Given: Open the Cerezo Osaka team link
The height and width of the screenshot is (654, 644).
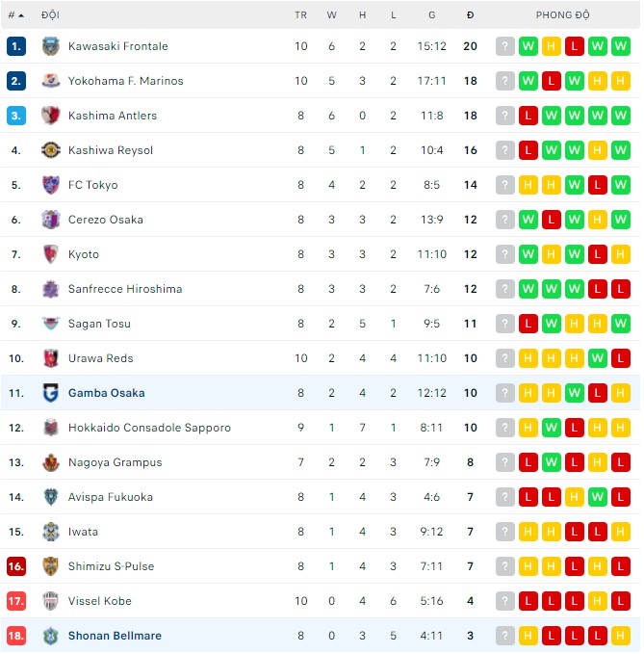Looking at the screenshot, I should [105, 220].
